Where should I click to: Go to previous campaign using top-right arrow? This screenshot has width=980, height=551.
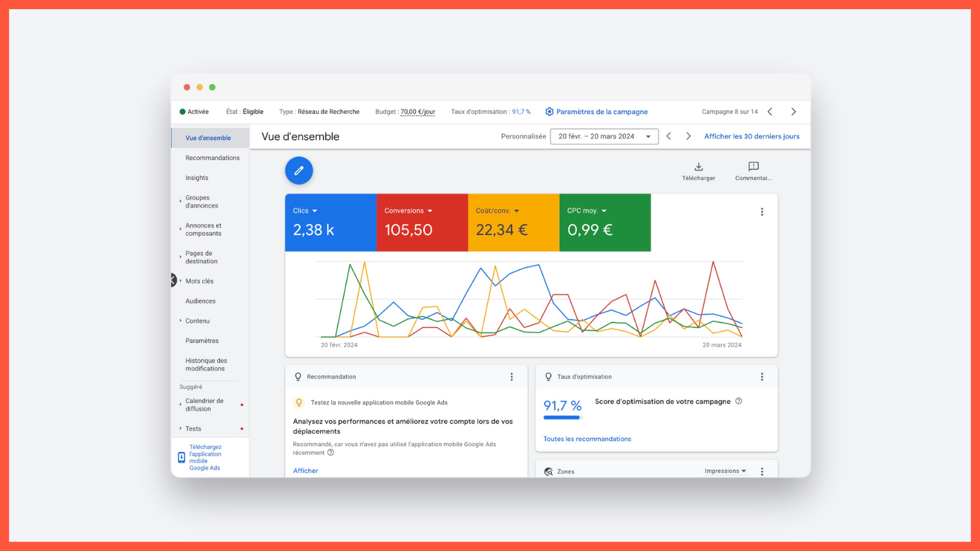(770, 111)
